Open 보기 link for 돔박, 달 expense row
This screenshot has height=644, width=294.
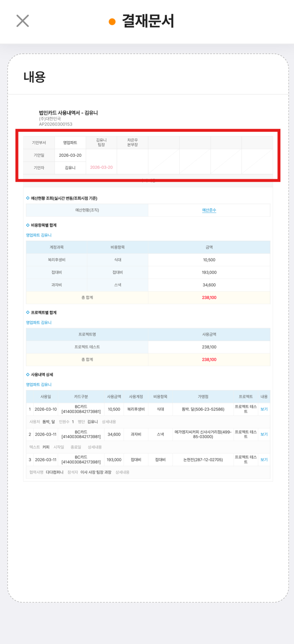click(264, 409)
